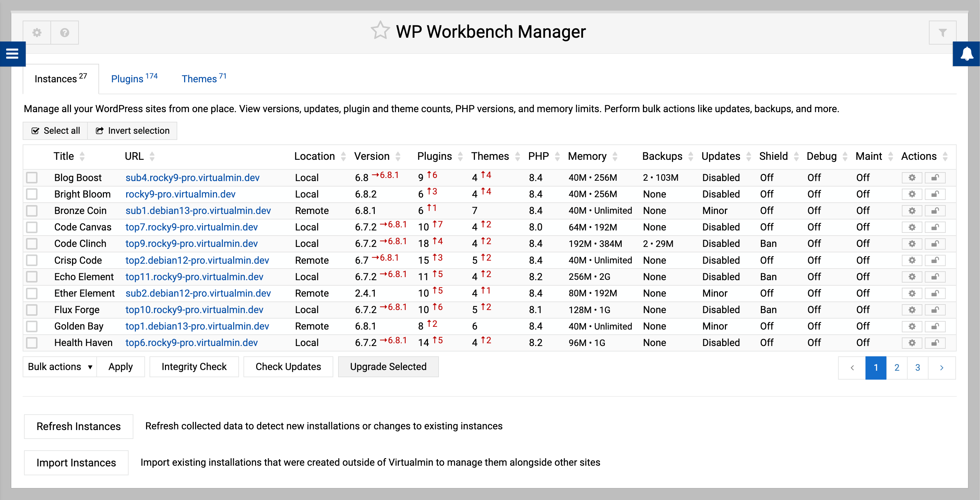Screen dimensions: 980x500
Task: Click the lock icon for Health Haven
Action: pyautogui.click(x=935, y=343)
